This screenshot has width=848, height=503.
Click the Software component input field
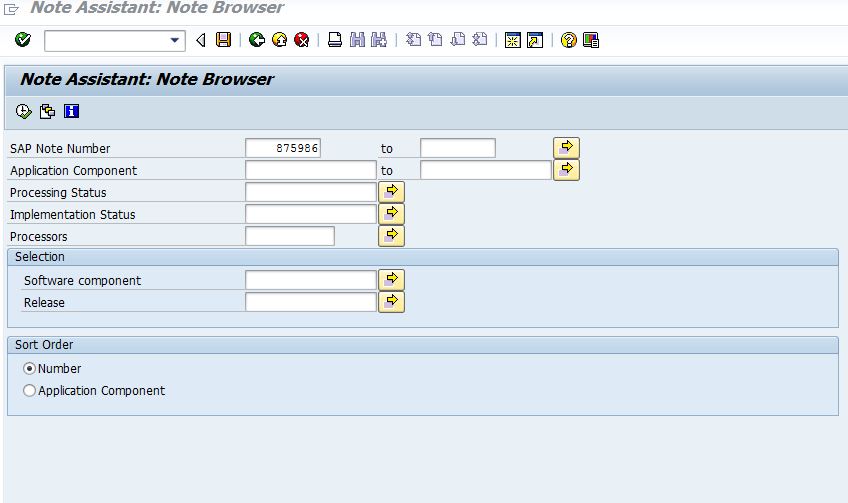310,281
